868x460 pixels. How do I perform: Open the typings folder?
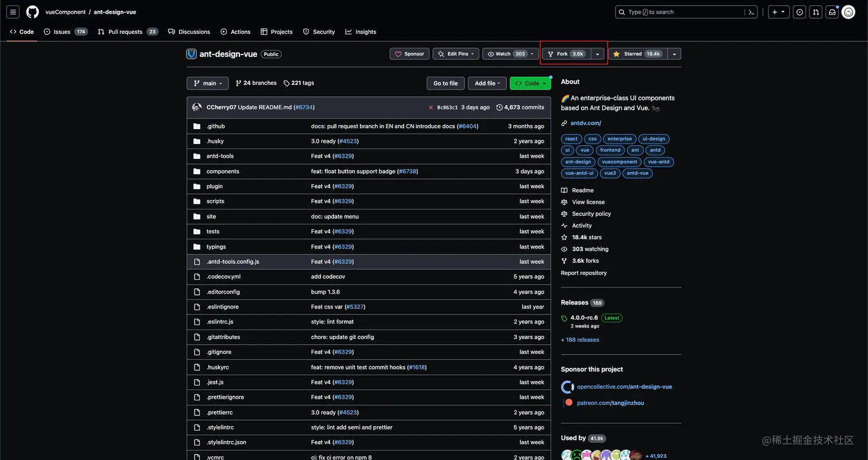pyautogui.click(x=216, y=247)
